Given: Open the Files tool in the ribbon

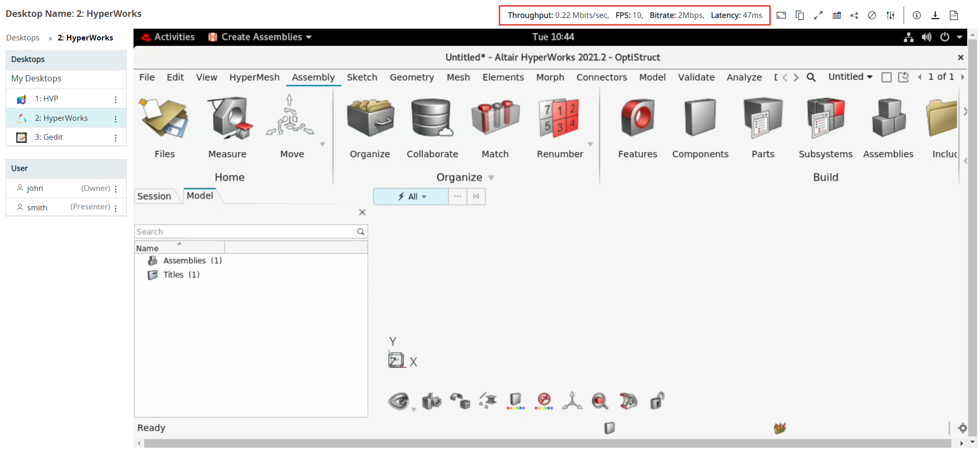Looking at the screenshot, I should coord(165,119).
